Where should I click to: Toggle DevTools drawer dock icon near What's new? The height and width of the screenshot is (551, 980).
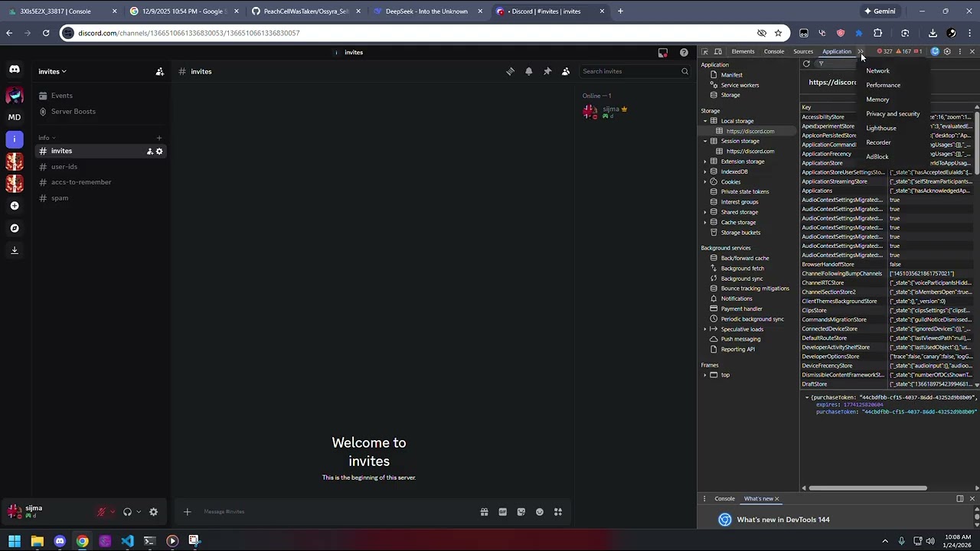pos(960,499)
